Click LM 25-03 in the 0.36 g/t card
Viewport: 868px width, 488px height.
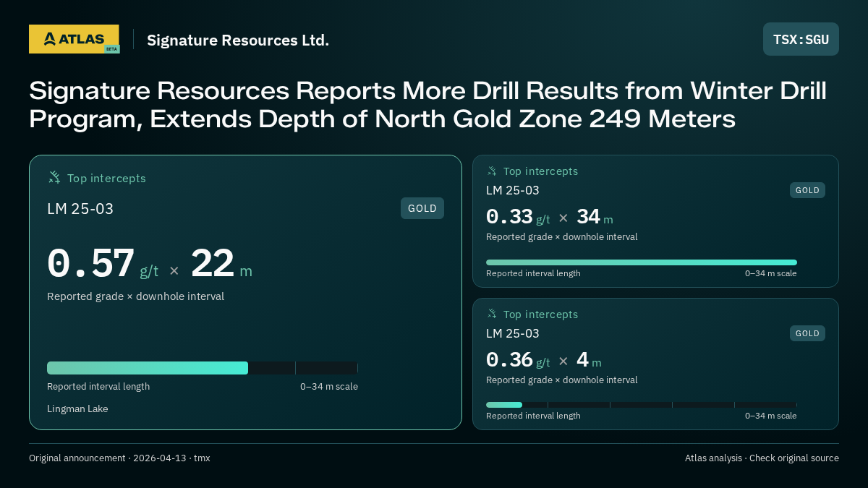[513, 334]
